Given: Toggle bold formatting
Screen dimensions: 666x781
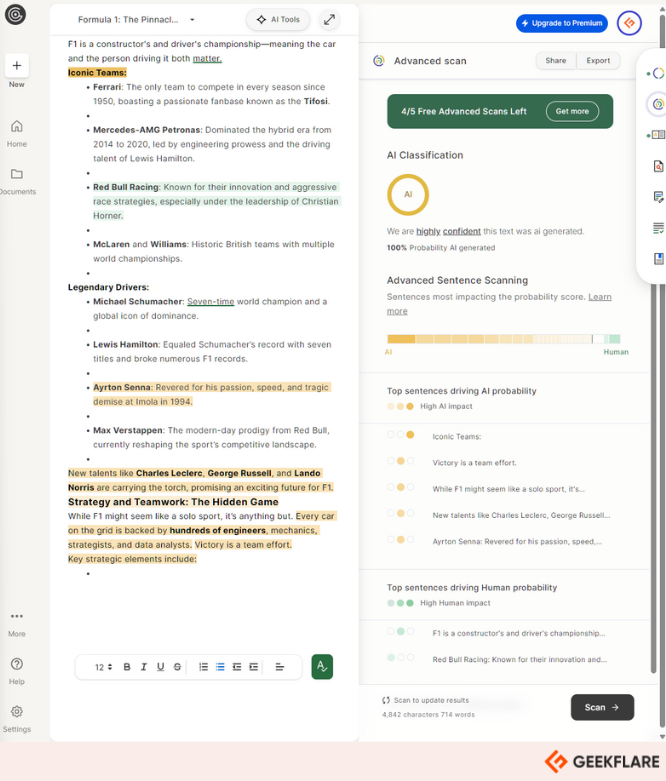Looking at the screenshot, I should 127,667.
